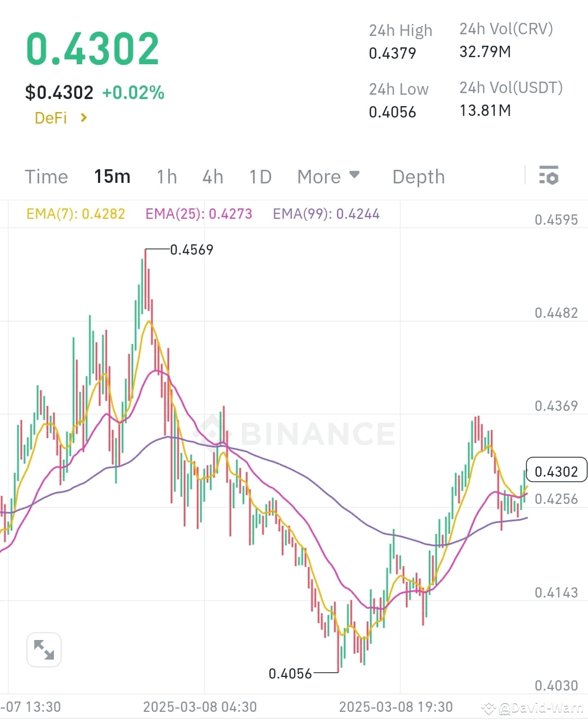The height and width of the screenshot is (720, 588).
Task: Open the More timeframes dropdown
Action: (328, 176)
